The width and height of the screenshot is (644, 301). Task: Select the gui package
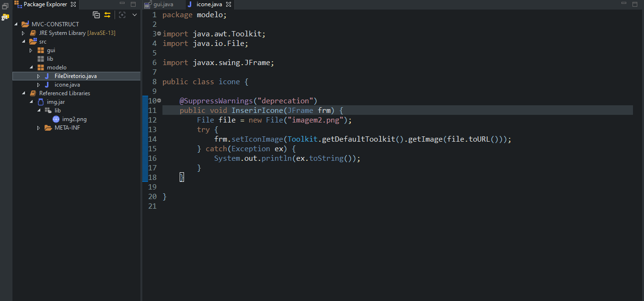tap(51, 50)
